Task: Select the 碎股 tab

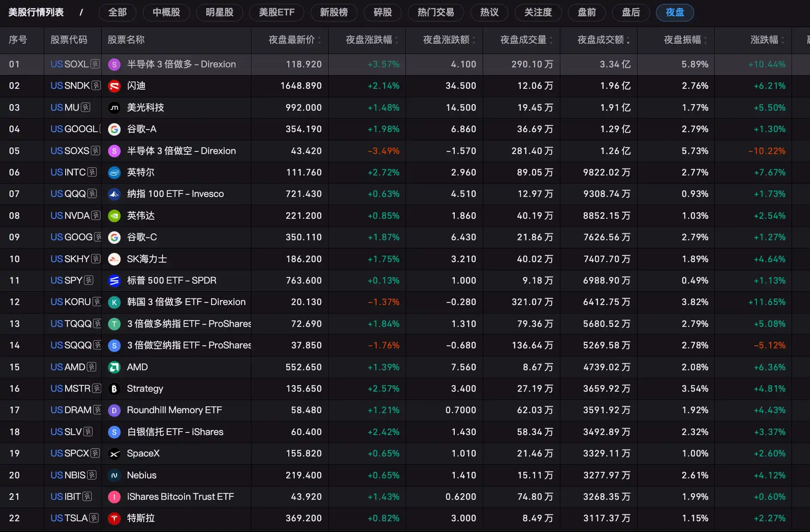Action: coord(383,12)
